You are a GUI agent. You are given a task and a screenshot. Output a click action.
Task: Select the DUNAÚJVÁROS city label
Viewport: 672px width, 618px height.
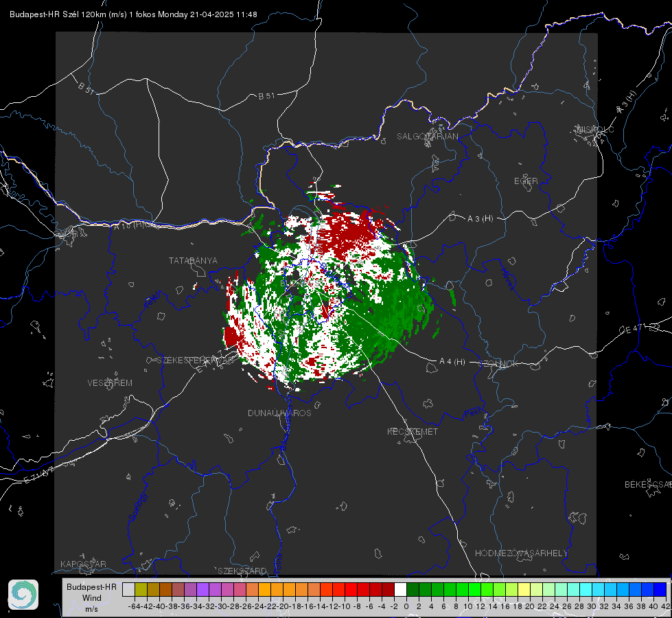pyautogui.click(x=279, y=413)
